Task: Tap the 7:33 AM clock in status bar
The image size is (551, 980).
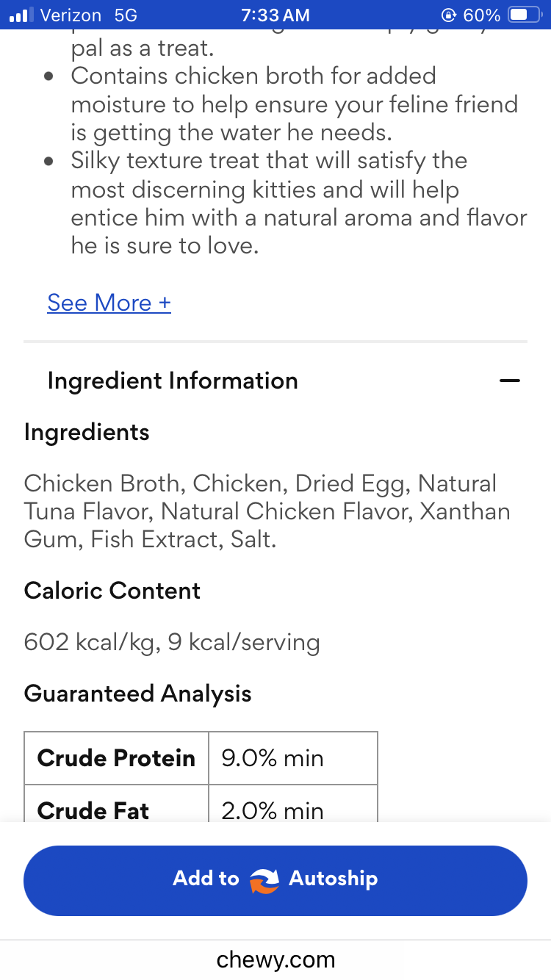Action: click(275, 15)
